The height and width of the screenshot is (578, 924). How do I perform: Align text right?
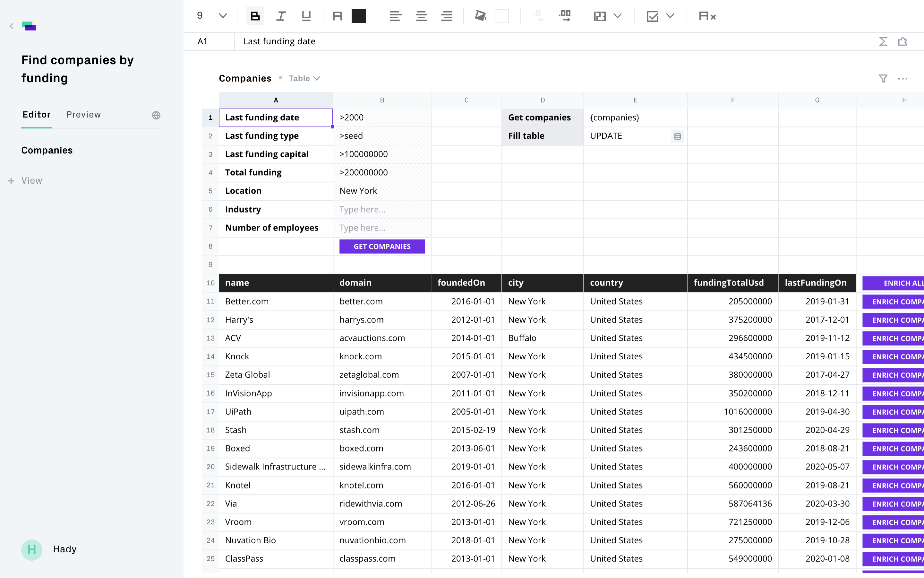click(447, 16)
